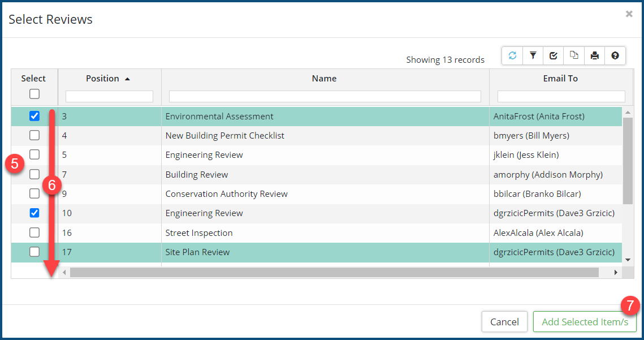Image resolution: width=644 pixels, height=340 pixels.
Task: Click the Email To column header
Action: pos(560,79)
